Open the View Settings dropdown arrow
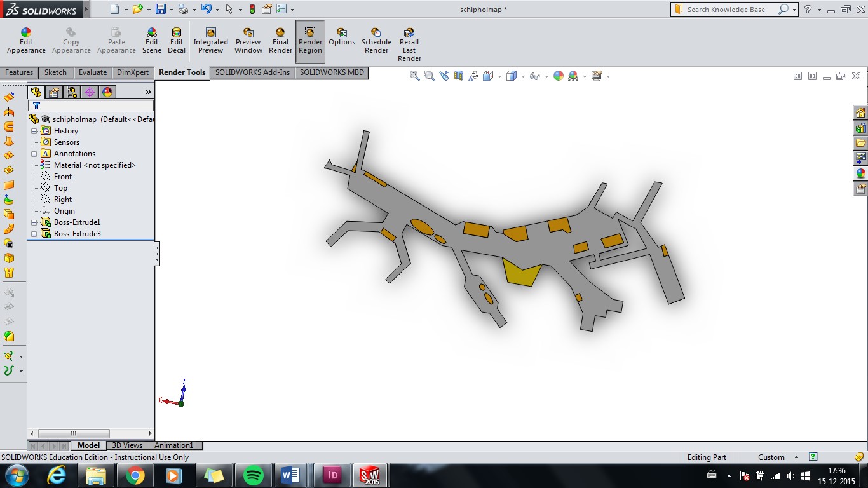868x488 pixels. click(608, 76)
